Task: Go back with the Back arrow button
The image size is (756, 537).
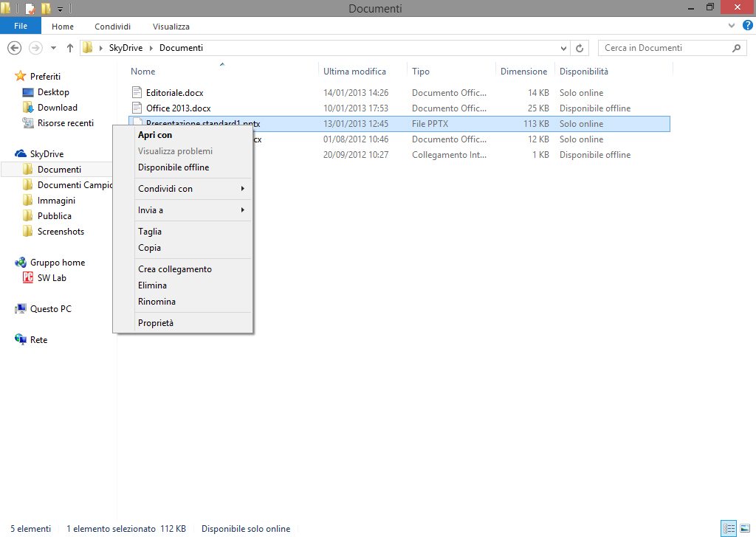Action: (14, 48)
